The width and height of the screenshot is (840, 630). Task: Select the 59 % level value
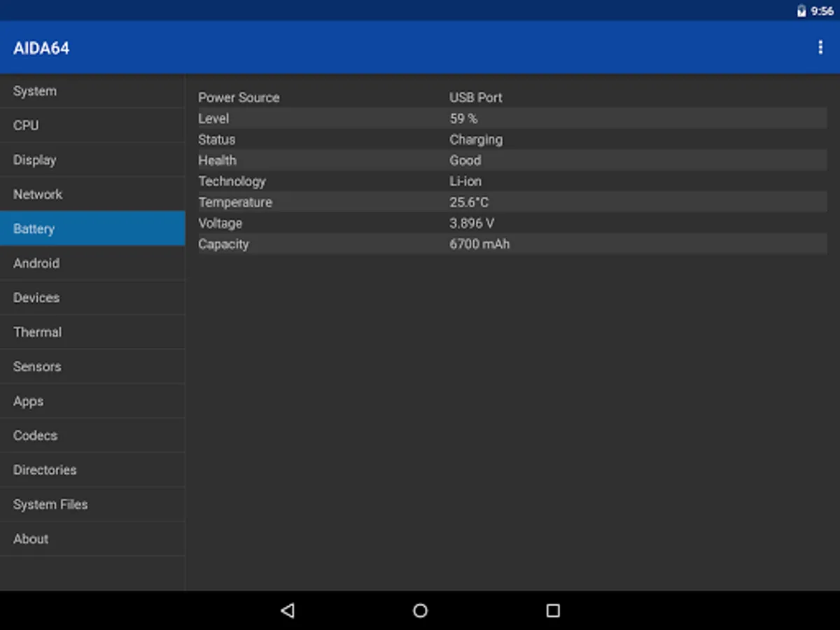463,118
